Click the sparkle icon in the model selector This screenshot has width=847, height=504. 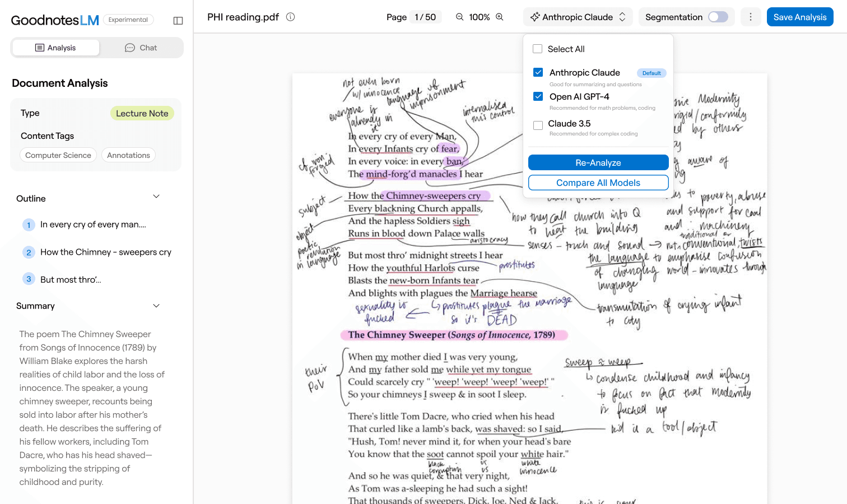coord(535,17)
